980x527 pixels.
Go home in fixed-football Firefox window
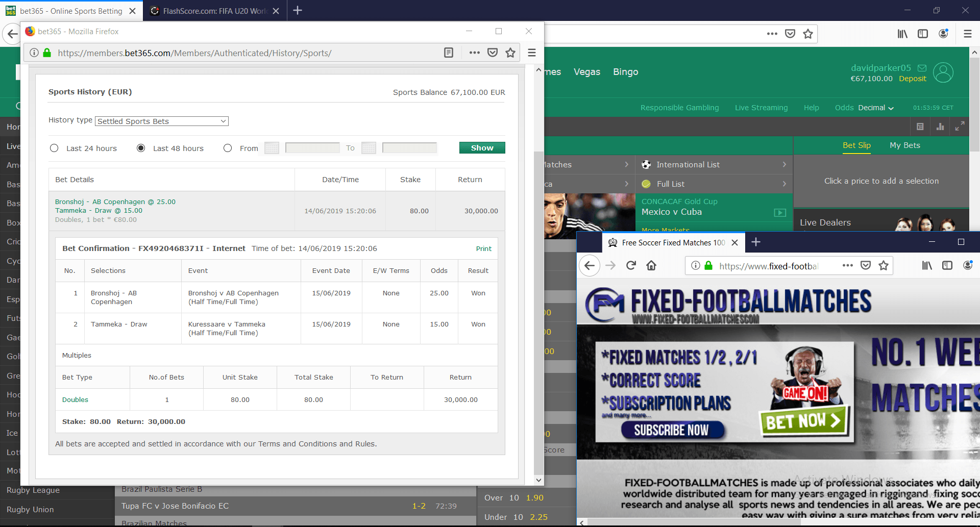click(651, 265)
